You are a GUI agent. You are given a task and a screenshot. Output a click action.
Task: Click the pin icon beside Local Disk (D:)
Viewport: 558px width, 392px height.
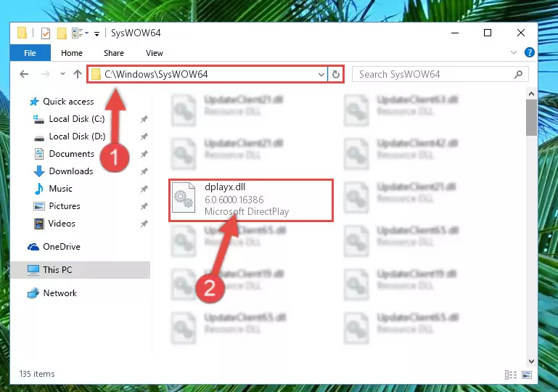pyautogui.click(x=144, y=136)
